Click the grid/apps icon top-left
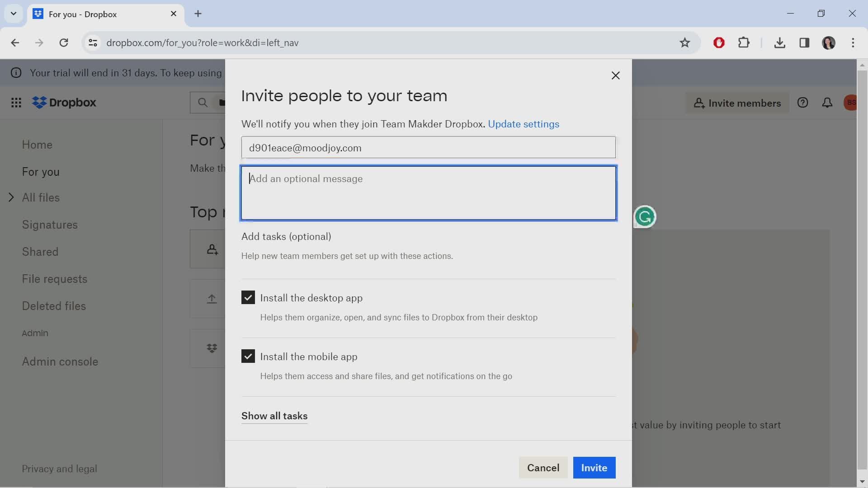This screenshot has height=488, width=868. 16,103
